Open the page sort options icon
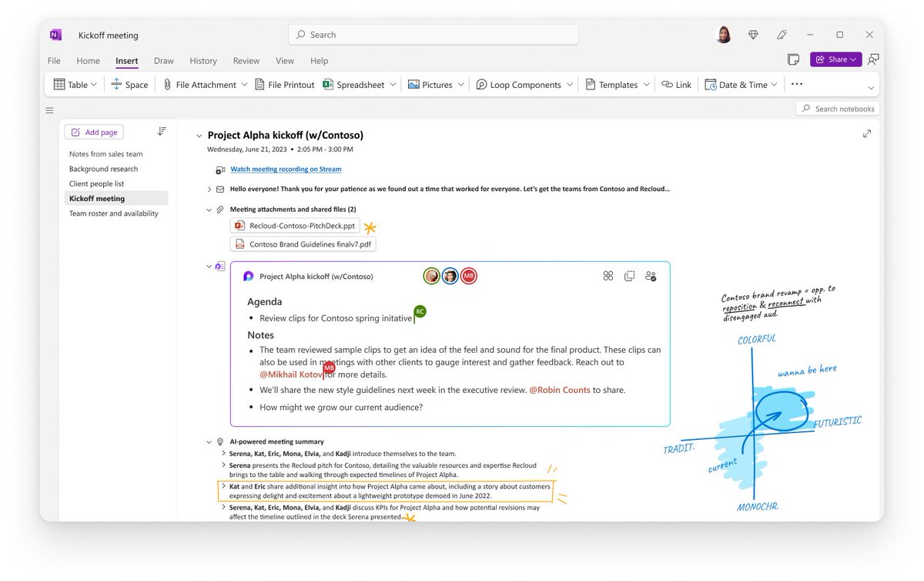Screen dimensions: 924x581 pyautogui.click(x=162, y=131)
